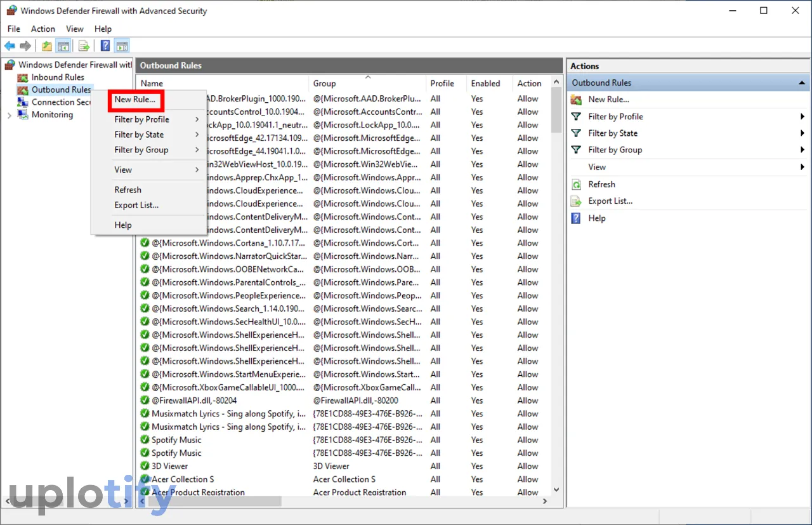Choose New Rule... in context menu
This screenshot has height=525, width=812.
[x=135, y=100]
